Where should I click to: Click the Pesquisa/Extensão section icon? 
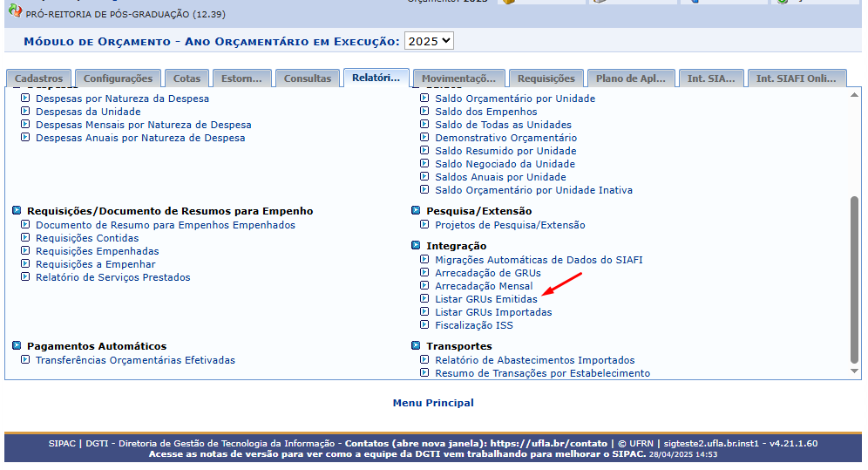416,210
